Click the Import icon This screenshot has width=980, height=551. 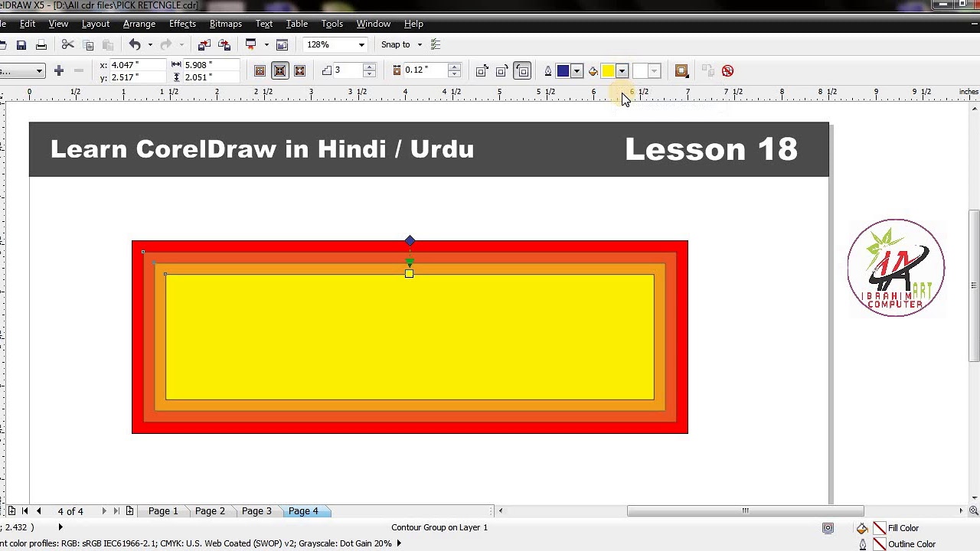pyautogui.click(x=204, y=44)
